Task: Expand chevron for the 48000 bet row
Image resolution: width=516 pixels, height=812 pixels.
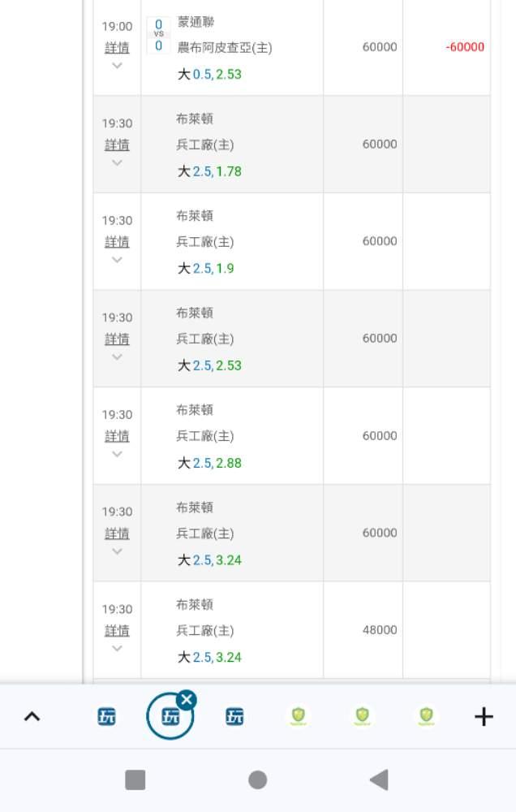Action: point(117,648)
